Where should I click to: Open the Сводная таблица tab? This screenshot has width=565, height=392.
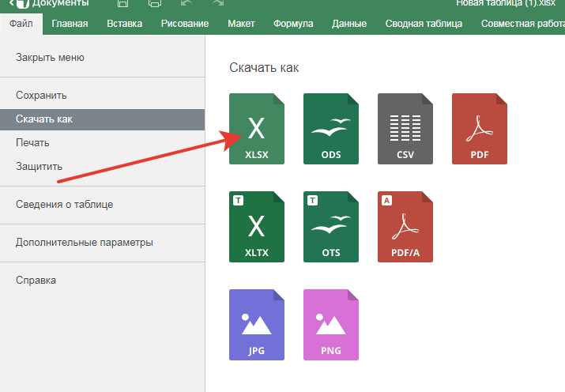coord(424,24)
